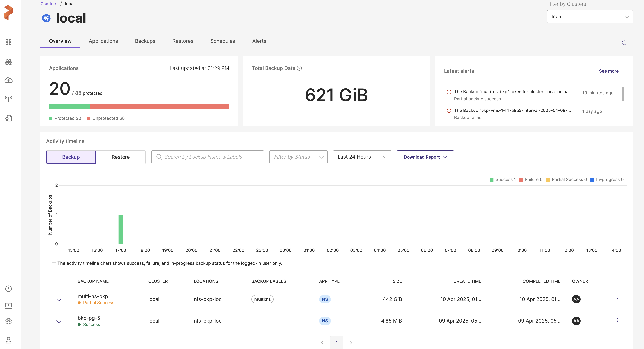Open the Filter by Status dropdown
Screen dimensions: 644x349
pos(298,157)
